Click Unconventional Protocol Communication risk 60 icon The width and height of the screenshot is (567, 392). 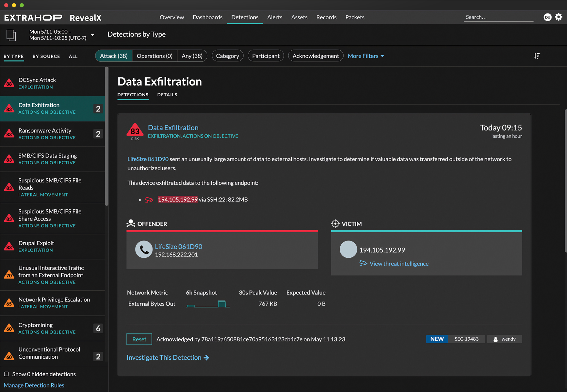tap(9, 356)
